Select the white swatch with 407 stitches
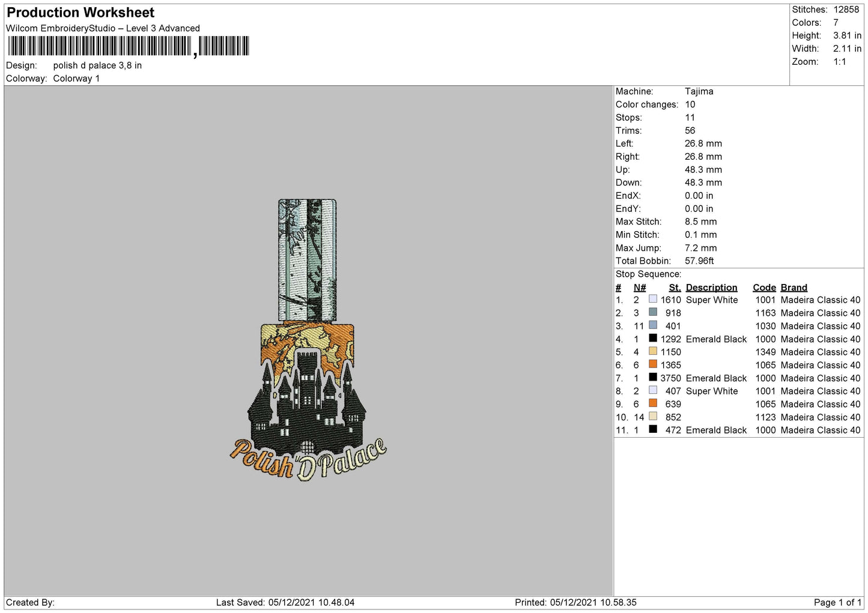 click(x=653, y=390)
